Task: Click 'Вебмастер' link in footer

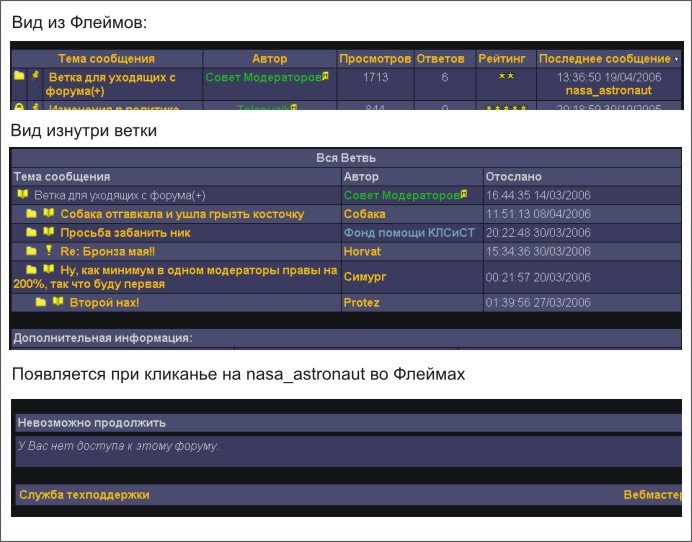Action: point(650,494)
